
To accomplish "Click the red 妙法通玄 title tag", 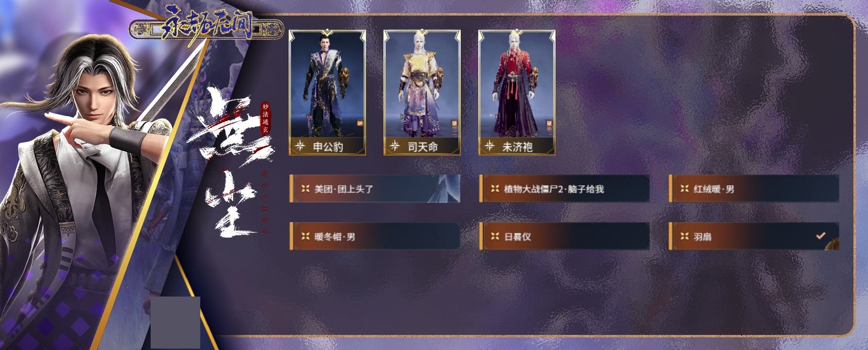I will pyautogui.click(x=265, y=119).
